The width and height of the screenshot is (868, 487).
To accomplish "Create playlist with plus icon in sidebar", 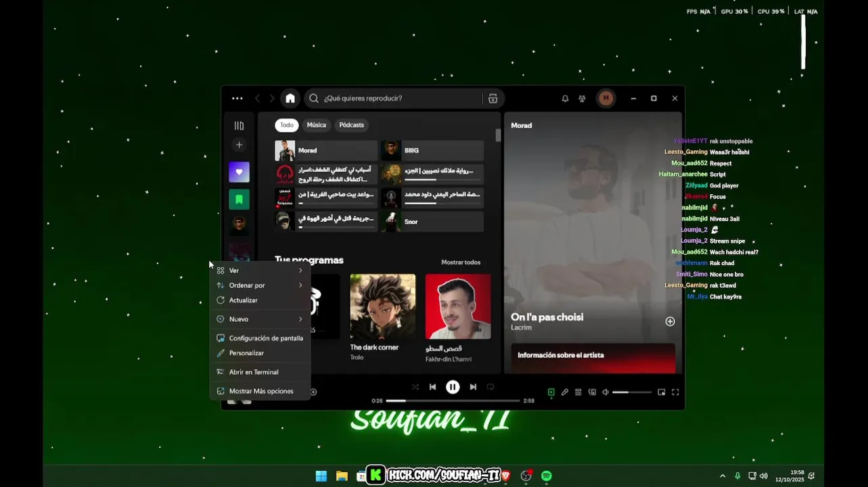I will coord(239,145).
